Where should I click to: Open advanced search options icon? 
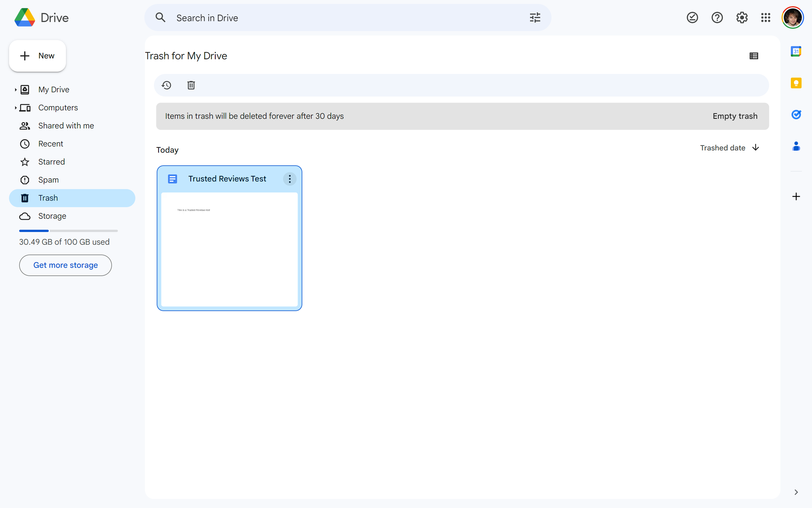coord(535,17)
